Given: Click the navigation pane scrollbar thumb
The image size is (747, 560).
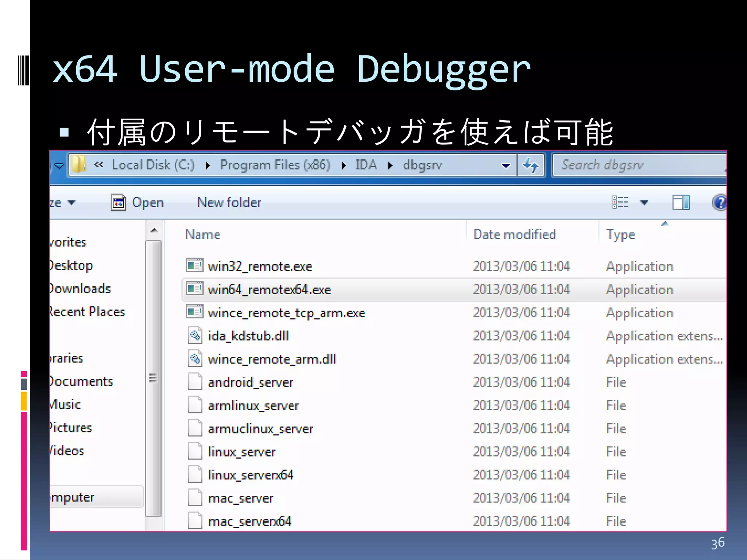Looking at the screenshot, I should (x=154, y=378).
